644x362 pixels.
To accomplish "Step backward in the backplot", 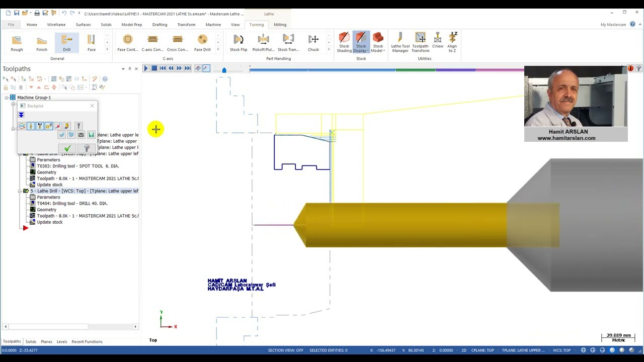I will click(x=171, y=68).
